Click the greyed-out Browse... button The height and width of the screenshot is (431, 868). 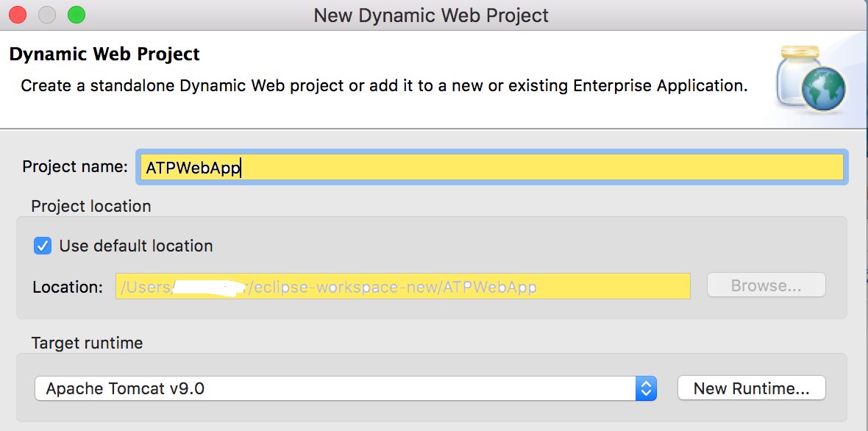pyautogui.click(x=766, y=286)
